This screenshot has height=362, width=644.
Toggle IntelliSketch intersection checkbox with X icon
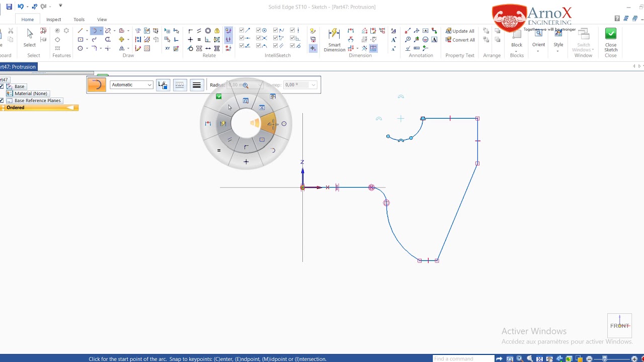(259, 38)
